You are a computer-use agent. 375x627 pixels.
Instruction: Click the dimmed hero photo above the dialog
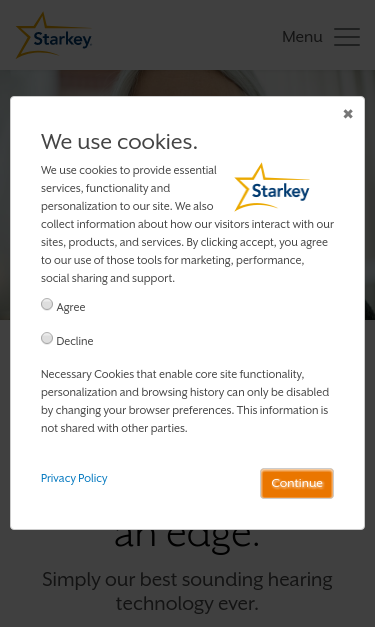pyautogui.click(x=187, y=83)
